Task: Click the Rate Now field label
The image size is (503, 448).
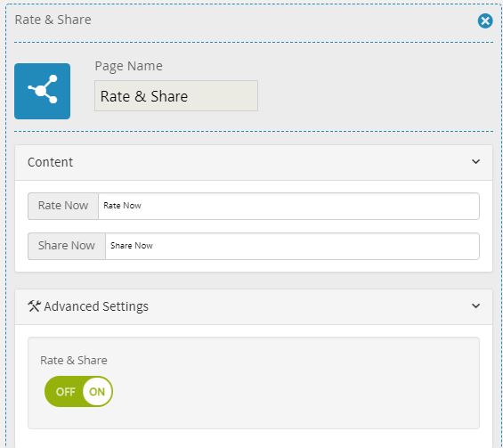Action: click(x=63, y=206)
